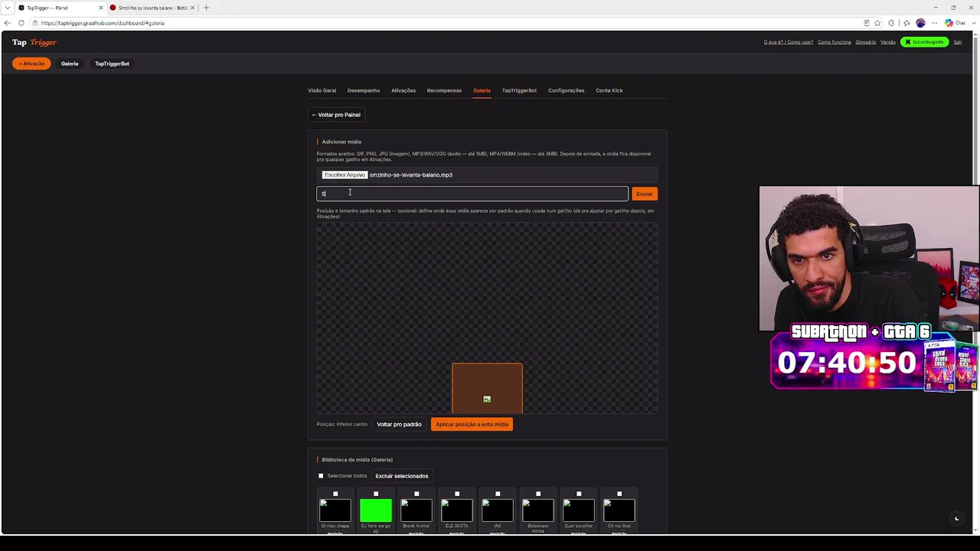Open the browser settings and more menu
The height and width of the screenshot is (551, 980).
[934, 23]
